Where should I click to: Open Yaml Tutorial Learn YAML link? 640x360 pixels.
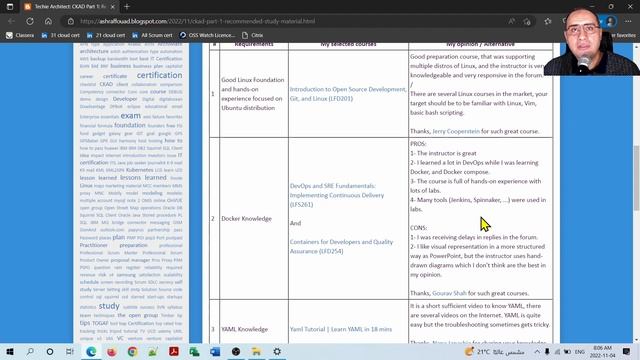pyautogui.click(x=341, y=329)
